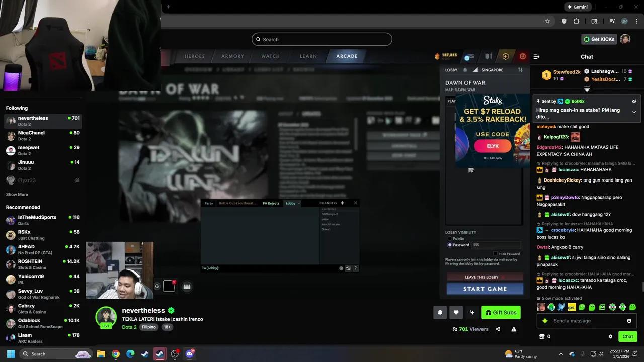Click the Gift Subs button

tap(501, 312)
